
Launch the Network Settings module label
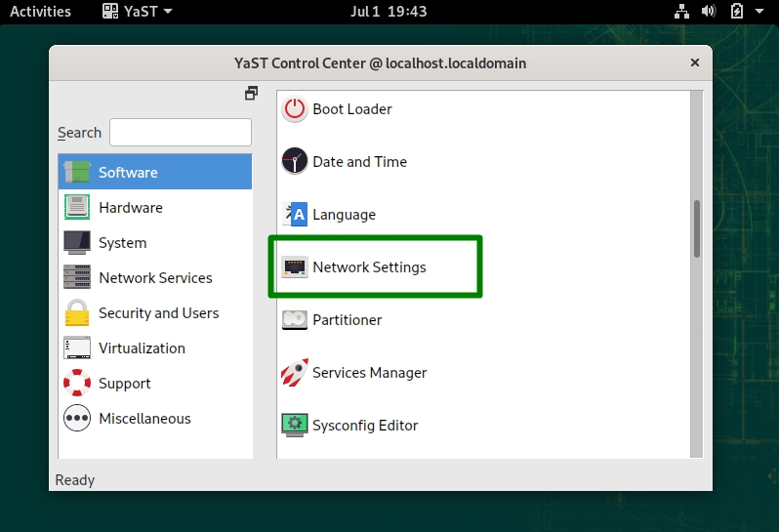(370, 267)
